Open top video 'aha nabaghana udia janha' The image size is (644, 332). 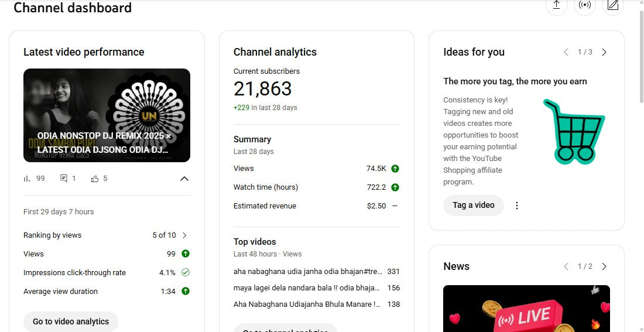(x=307, y=272)
